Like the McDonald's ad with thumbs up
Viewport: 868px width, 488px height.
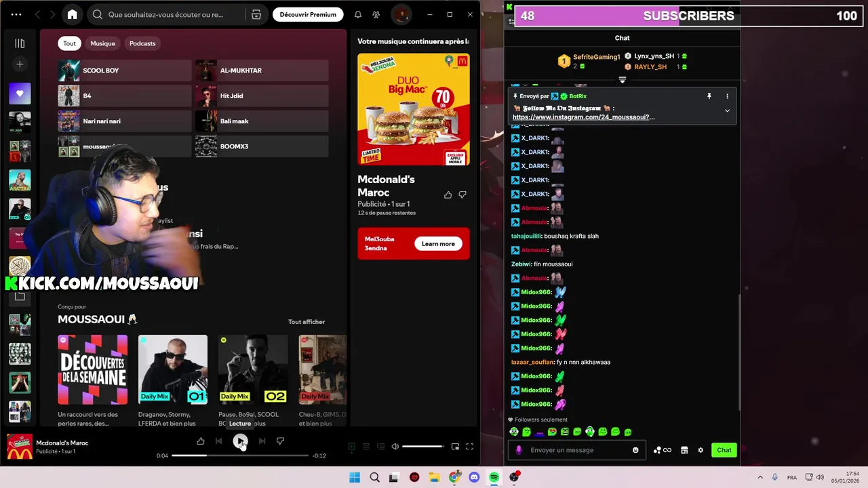pyautogui.click(x=448, y=195)
